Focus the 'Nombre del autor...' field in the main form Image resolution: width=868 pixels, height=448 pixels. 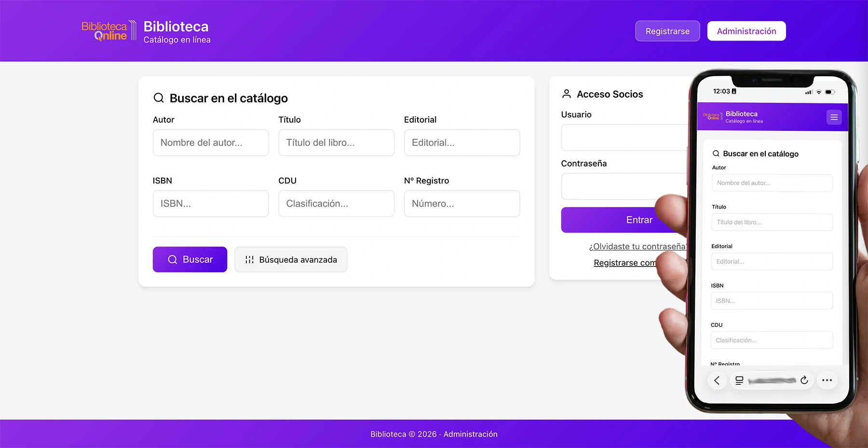211,143
